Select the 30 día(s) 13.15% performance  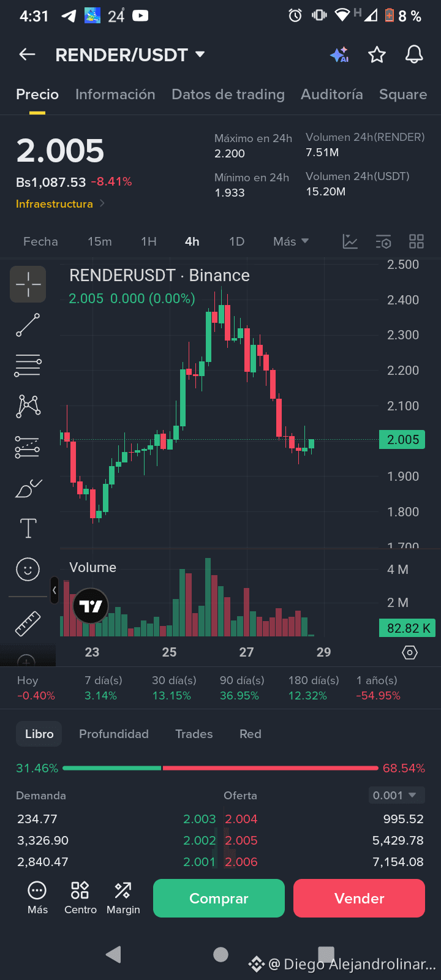pos(174,688)
